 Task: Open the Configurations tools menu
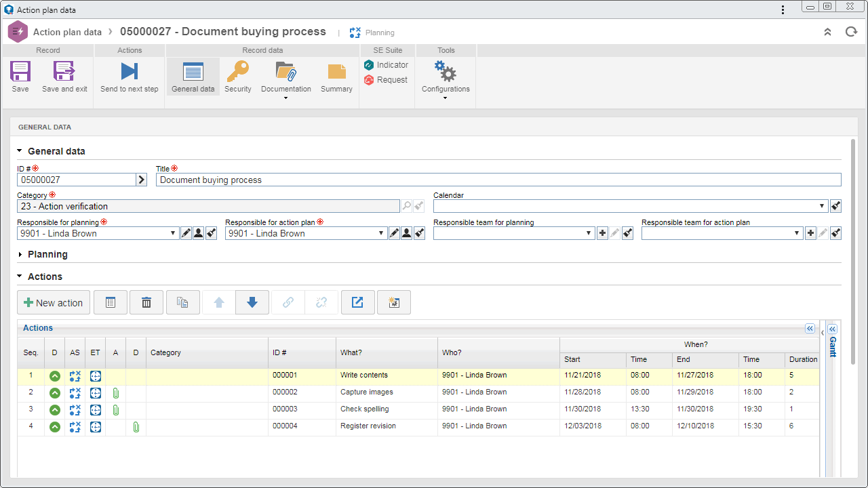coord(446,79)
